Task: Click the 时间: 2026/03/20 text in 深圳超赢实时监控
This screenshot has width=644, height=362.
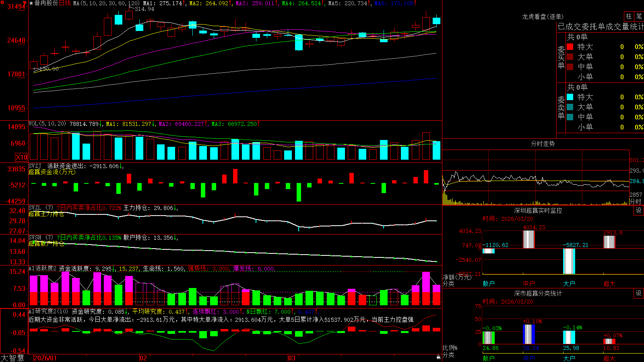Action: coord(508,219)
